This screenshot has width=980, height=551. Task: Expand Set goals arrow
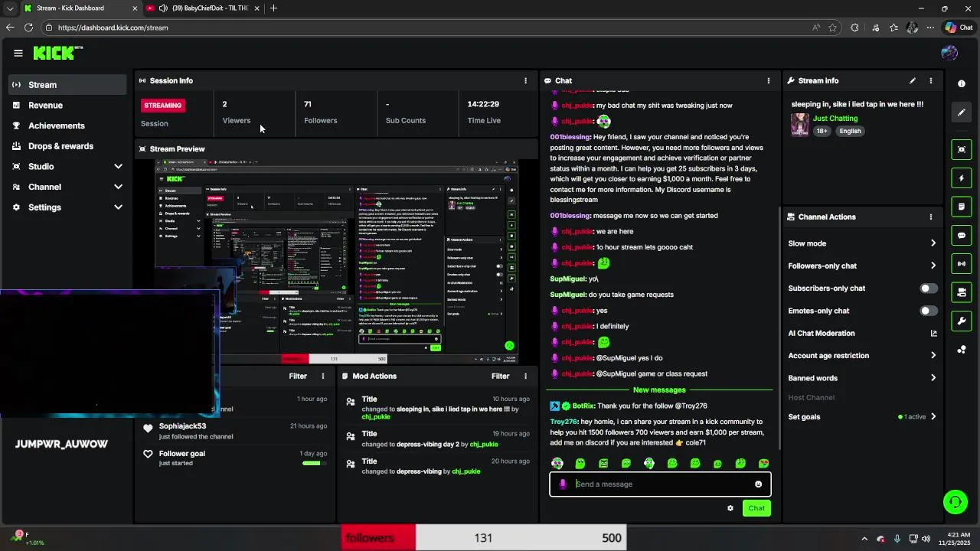933,417
